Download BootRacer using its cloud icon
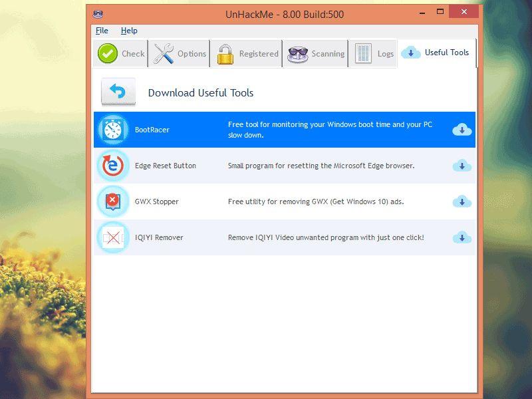The height and width of the screenshot is (399, 532). (462, 130)
